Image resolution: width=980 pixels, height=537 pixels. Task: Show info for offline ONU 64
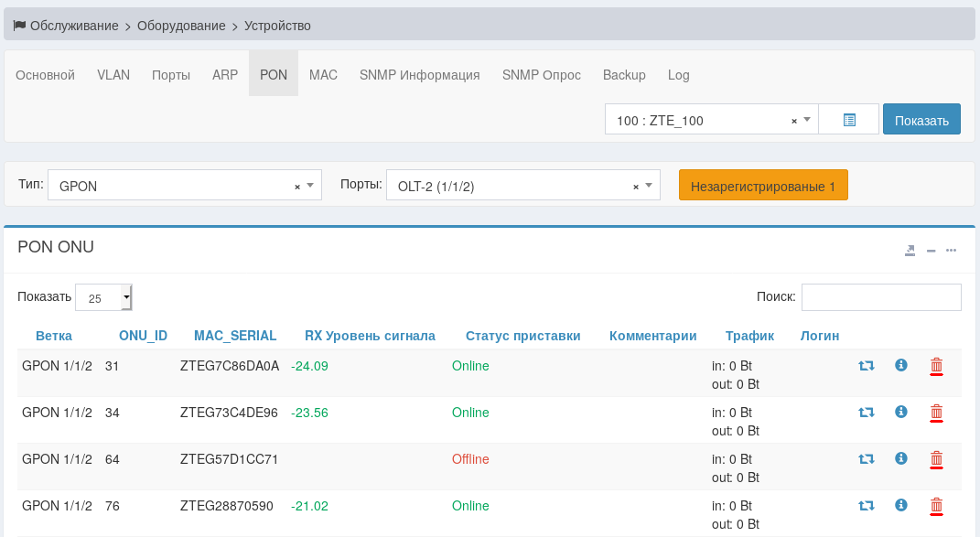click(x=900, y=458)
